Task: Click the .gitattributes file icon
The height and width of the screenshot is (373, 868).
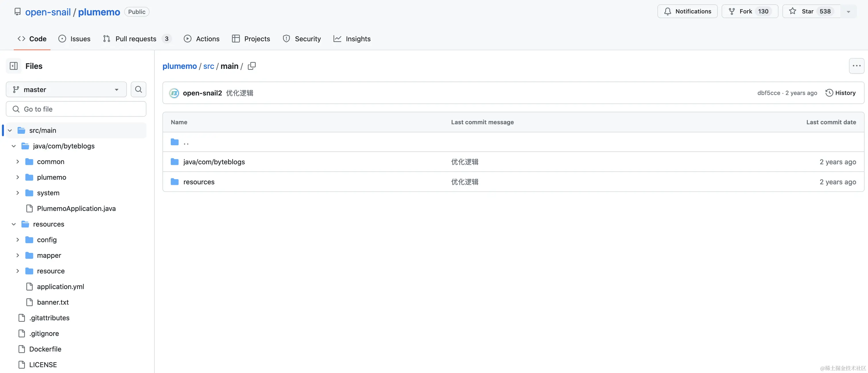Action: 22,318
